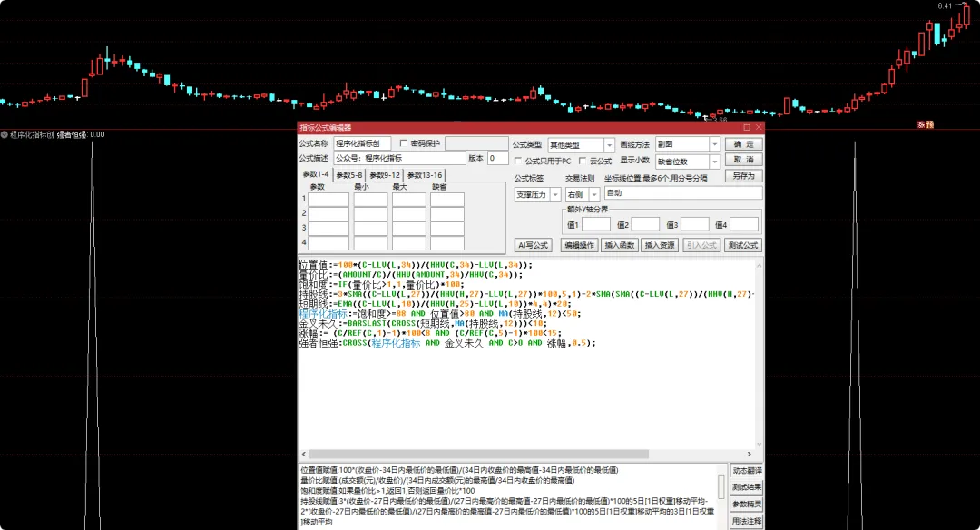980x530 pixels.
Task: Click the 坐标线位置 field showing 自动
Action: 683,193
